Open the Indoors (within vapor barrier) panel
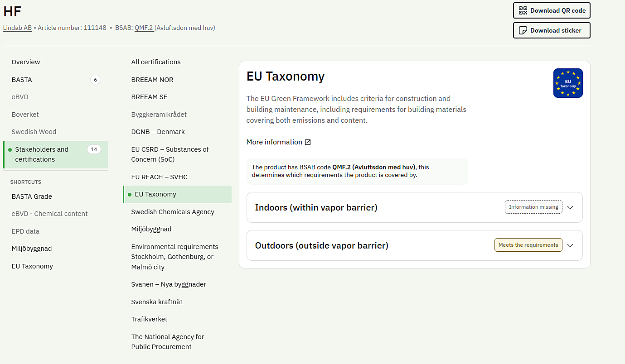Image resolution: width=625 pixels, height=364 pixels. pyautogui.click(x=414, y=207)
